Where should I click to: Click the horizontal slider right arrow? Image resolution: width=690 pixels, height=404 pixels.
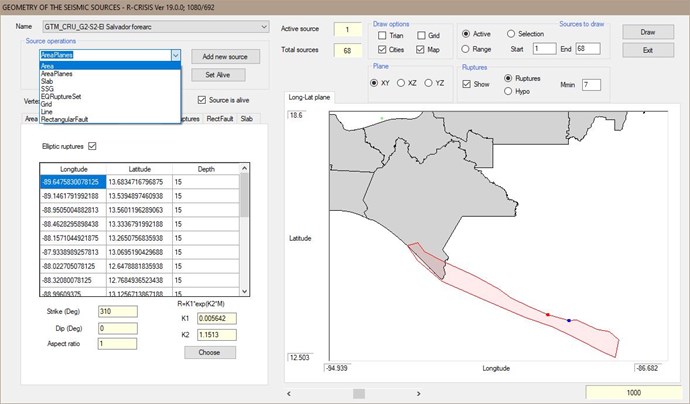418,393
